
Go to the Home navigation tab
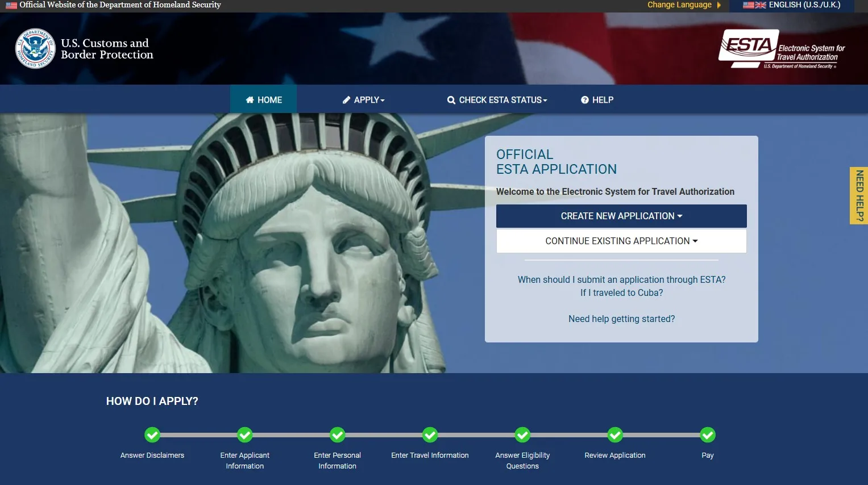tap(264, 100)
